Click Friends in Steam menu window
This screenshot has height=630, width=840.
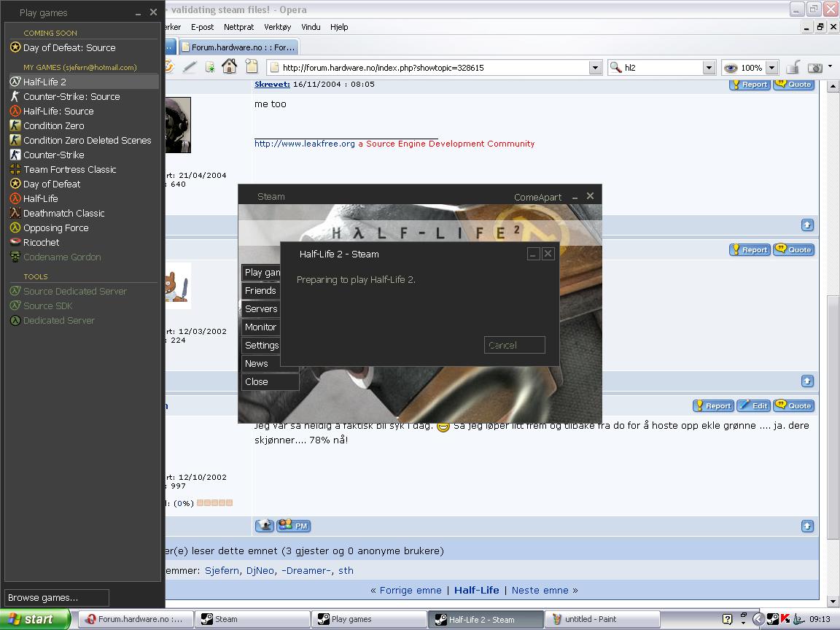(261, 290)
